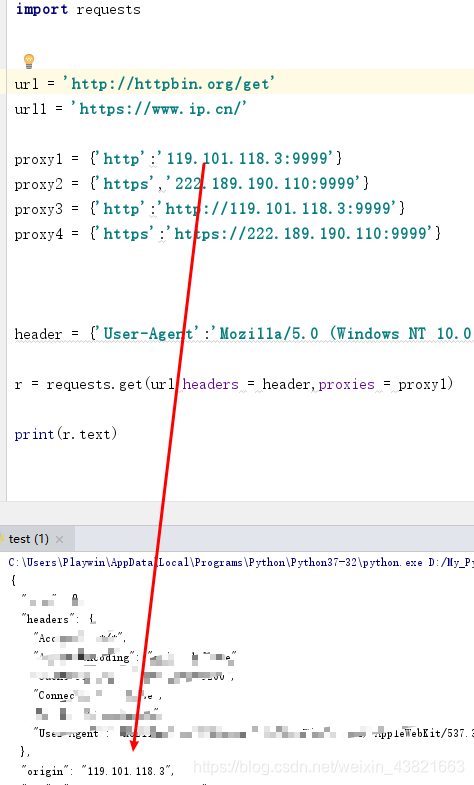Click the proxies keyword argument
The image size is (474, 785).
[x=346, y=384]
